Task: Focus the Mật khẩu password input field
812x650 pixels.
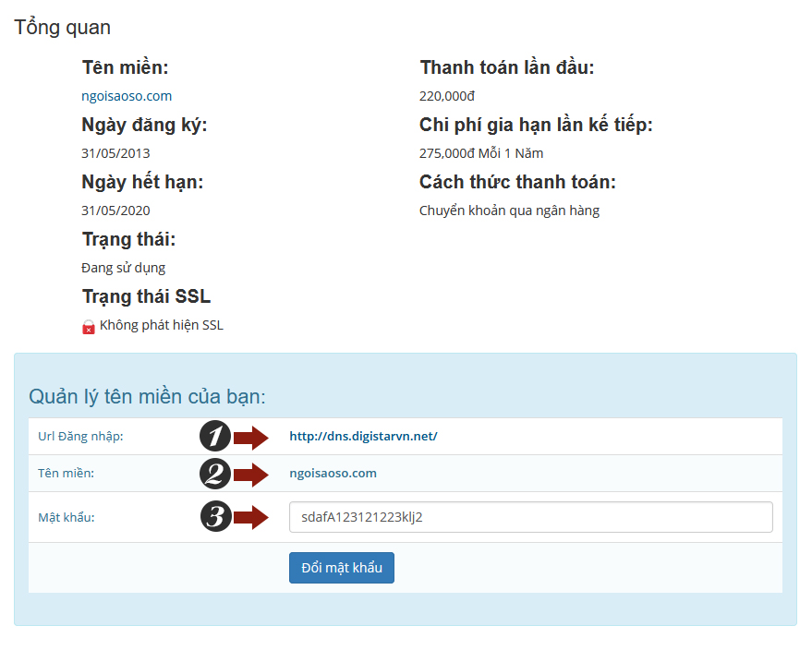Action: tap(530, 517)
